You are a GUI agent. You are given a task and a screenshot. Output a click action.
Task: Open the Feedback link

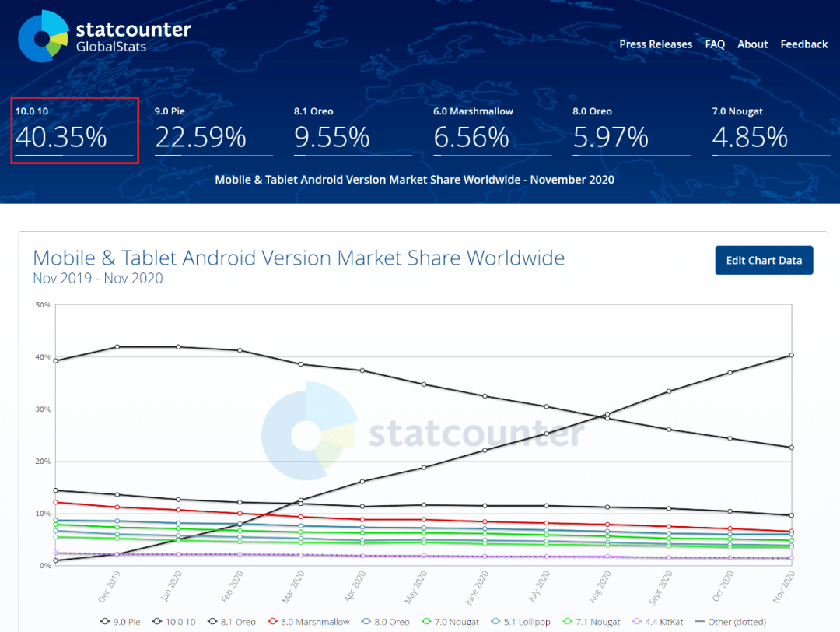[803, 44]
